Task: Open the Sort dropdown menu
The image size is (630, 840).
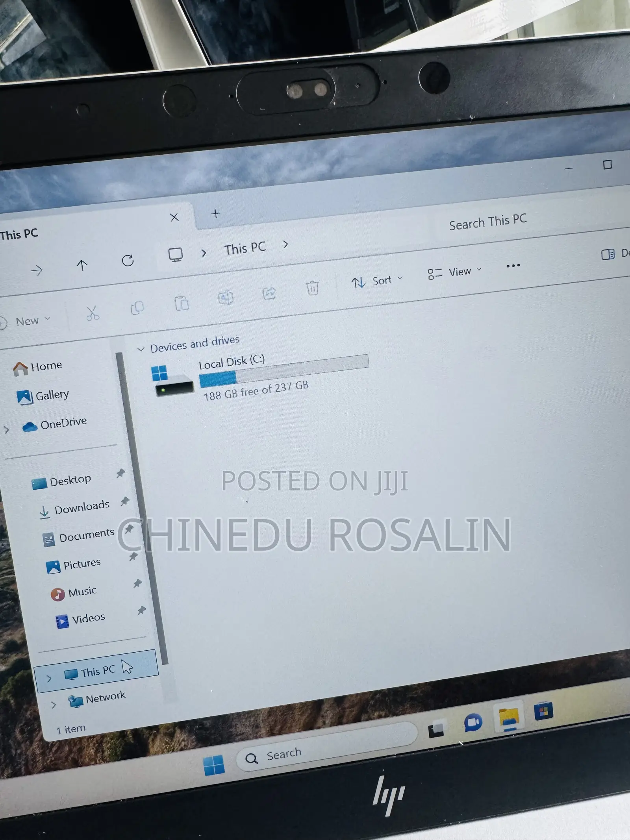Action: point(377,281)
